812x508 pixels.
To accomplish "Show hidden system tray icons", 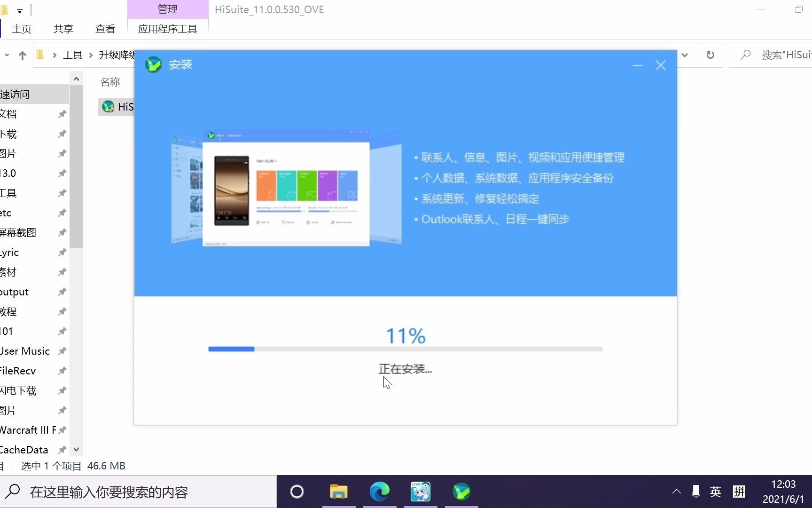I will [x=676, y=492].
